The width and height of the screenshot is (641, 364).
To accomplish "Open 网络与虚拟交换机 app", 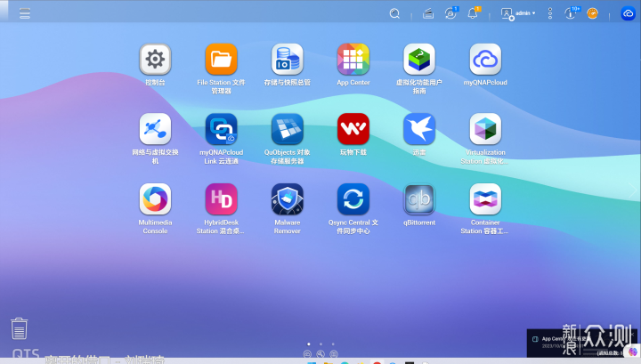I will click(x=155, y=129).
